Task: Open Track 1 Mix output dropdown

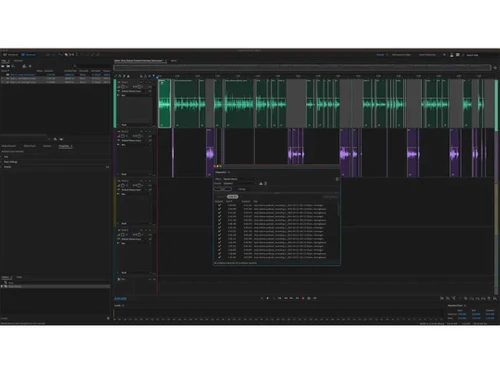Action: point(135,95)
